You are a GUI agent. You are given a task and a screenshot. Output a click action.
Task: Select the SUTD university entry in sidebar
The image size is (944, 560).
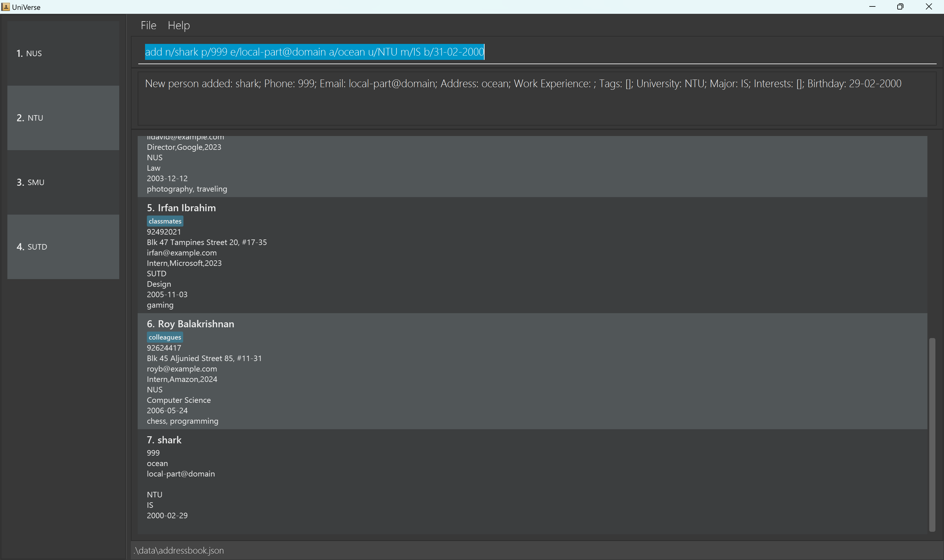(63, 247)
